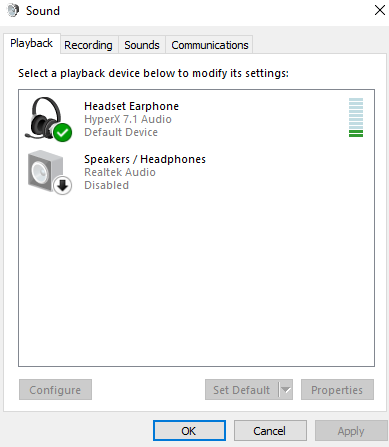Click the Configure button
The width and height of the screenshot is (389, 447).
point(55,389)
